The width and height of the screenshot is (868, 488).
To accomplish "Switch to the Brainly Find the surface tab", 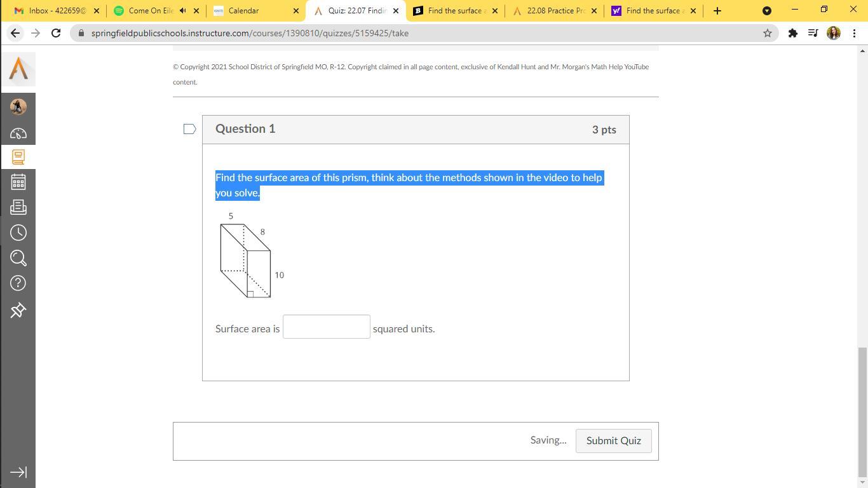I will pyautogui.click(x=456, y=11).
